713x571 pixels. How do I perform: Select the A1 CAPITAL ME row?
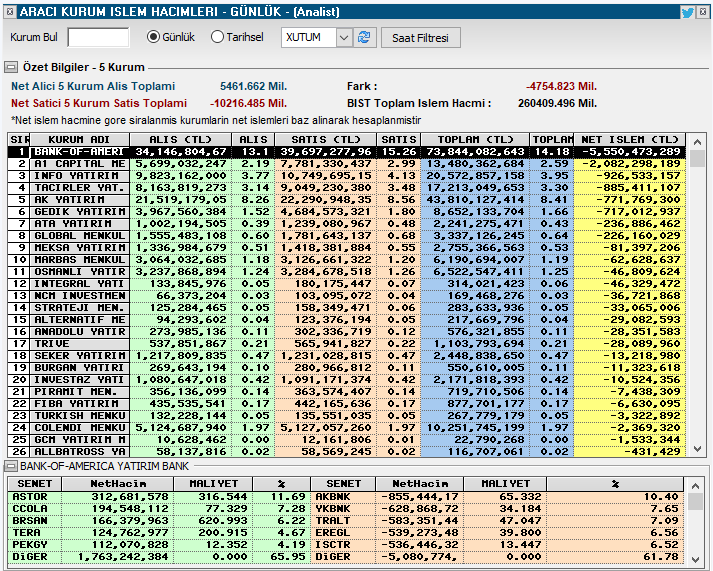point(346,164)
